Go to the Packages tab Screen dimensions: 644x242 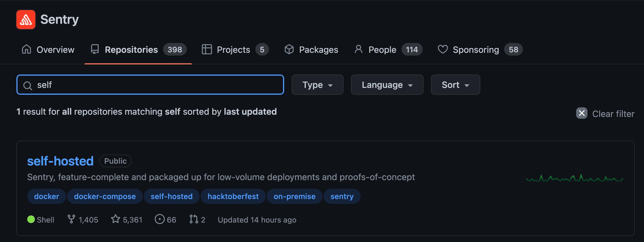click(311, 50)
